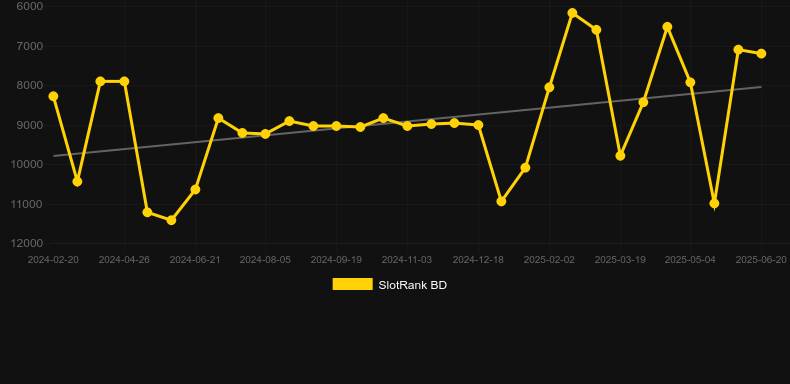Click the yellow SlotRank BD legend swatch
The height and width of the screenshot is (384, 790).
(353, 284)
